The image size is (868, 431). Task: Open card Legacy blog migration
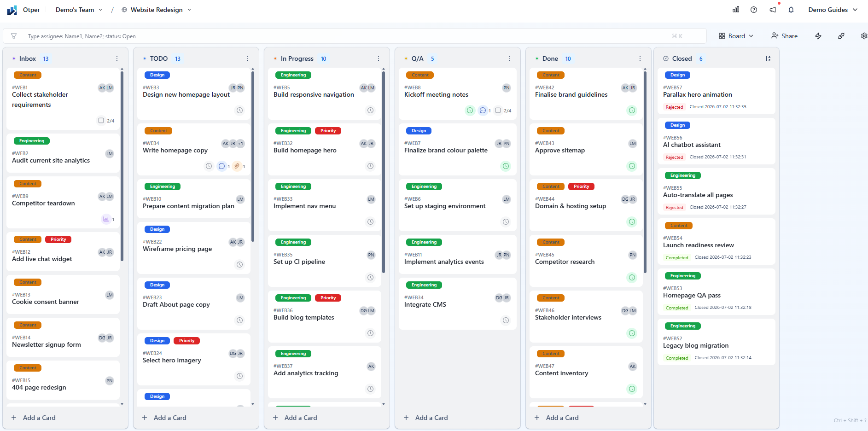click(x=717, y=342)
